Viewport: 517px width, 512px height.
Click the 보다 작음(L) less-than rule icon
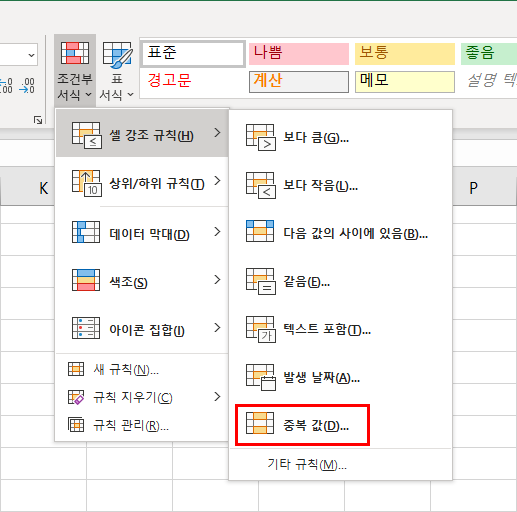(261, 185)
